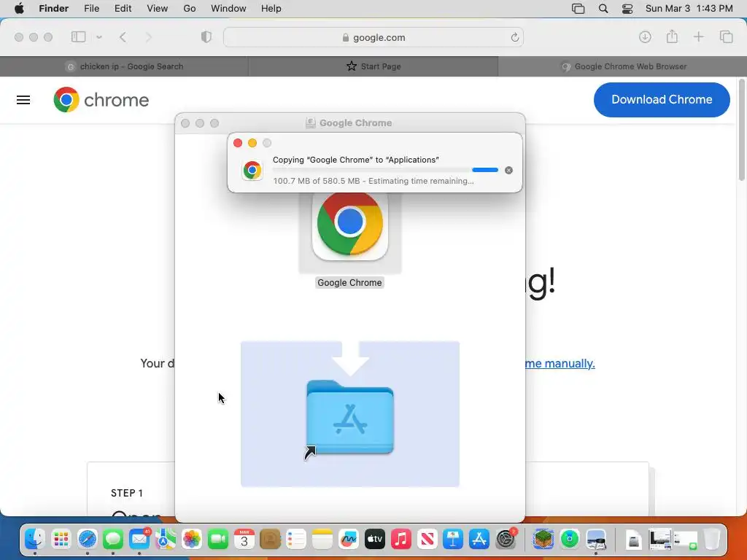Open Music app in the Dock
Viewport: 747px width, 560px height.
coord(400,539)
